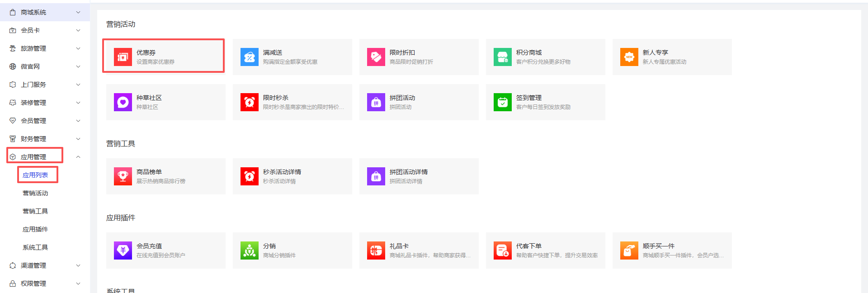Open the 会员充值 purple diamond icon
This screenshot has width=868, height=293.
pyautogui.click(x=123, y=250)
